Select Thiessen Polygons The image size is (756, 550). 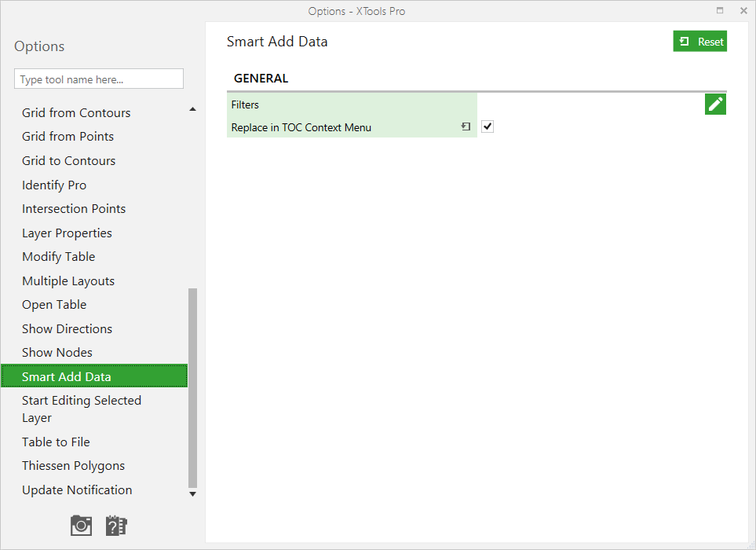click(73, 466)
